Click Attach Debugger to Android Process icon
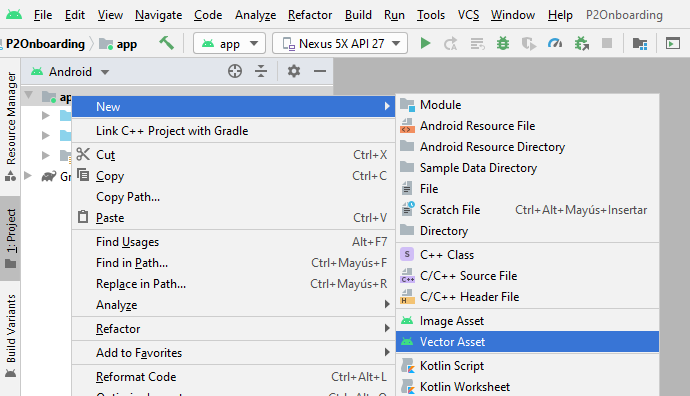Image resolution: width=690 pixels, height=396 pixels. [x=581, y=44]
